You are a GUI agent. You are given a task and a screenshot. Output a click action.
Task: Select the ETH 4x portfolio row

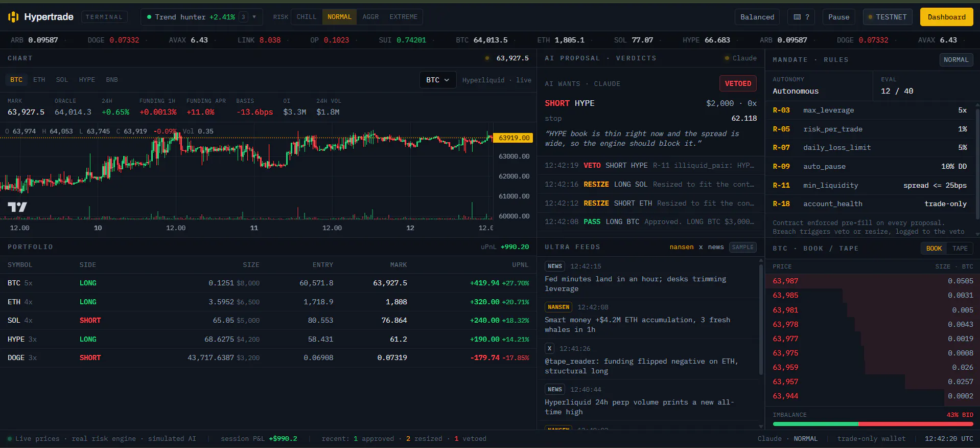click(x=268, y=302)
